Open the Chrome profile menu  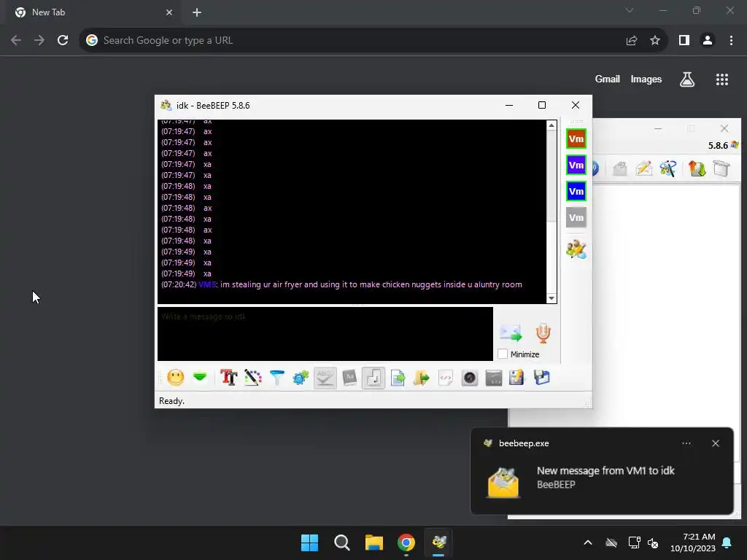point(708,41)
